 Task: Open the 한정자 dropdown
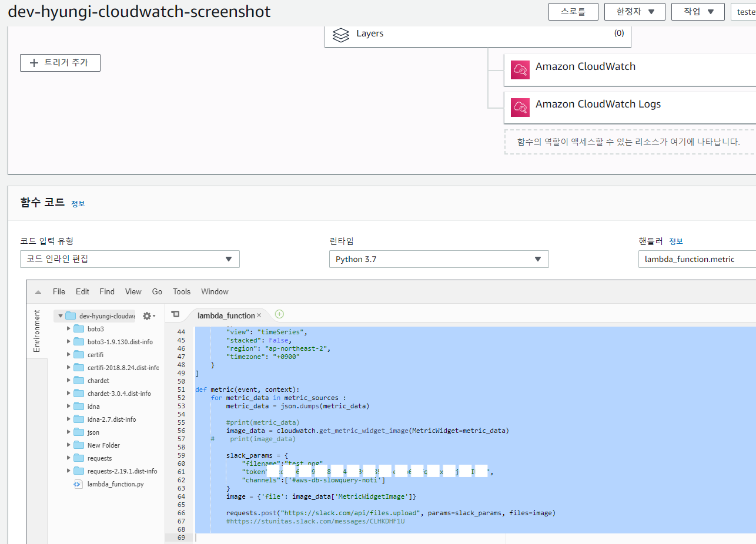pyautogui.click(x=635, y=12)
